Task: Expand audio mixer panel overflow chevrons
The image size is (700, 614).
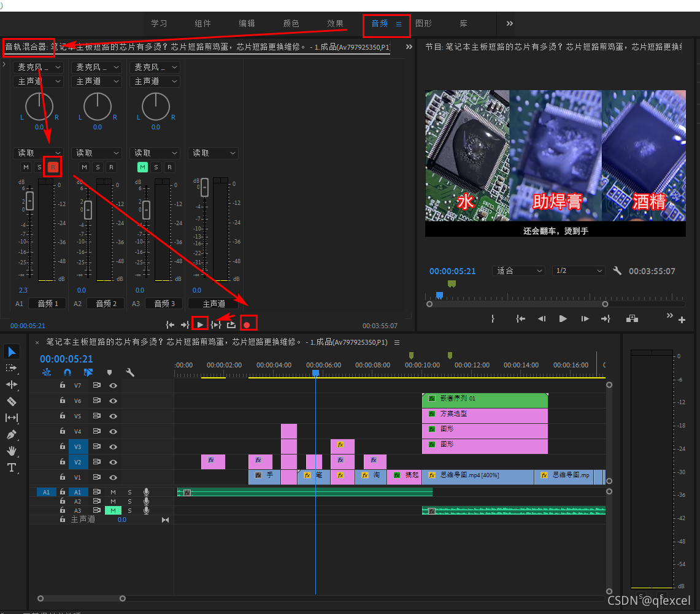Action: pyautogui.click(x=409, y=47)
